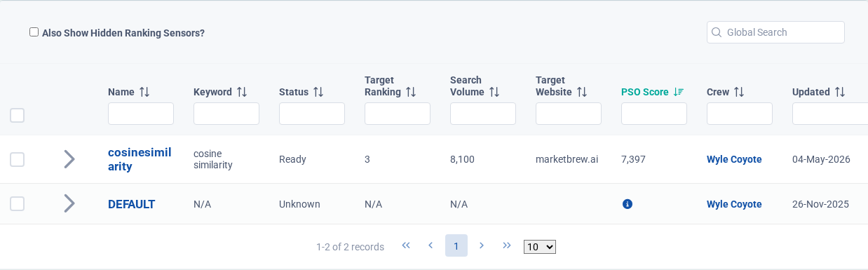
Task: Click target ranking value '3'
Action: pos(367,159)
